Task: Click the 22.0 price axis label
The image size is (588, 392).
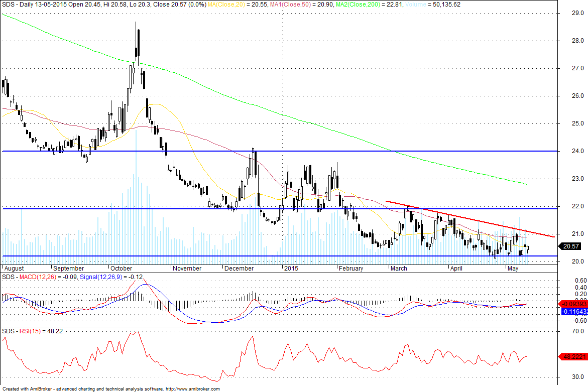Action: pyautogui.click(x=577, y=206)
